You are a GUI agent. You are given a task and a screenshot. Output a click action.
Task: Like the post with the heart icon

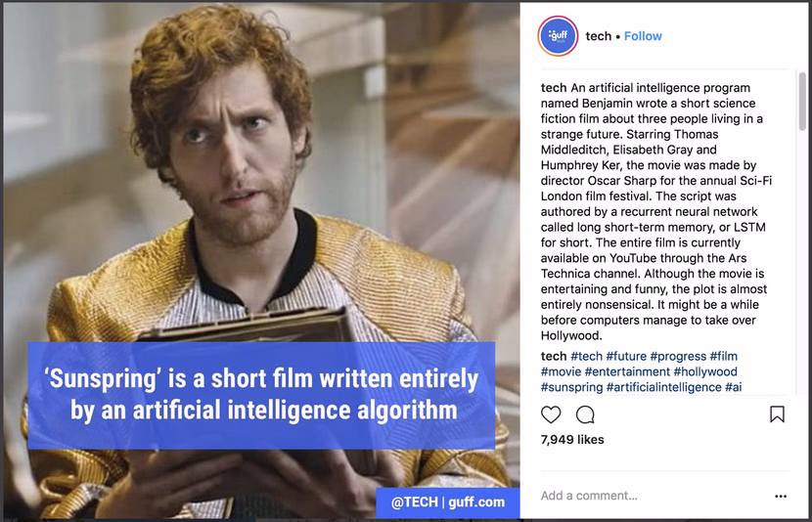click(551, 414)
